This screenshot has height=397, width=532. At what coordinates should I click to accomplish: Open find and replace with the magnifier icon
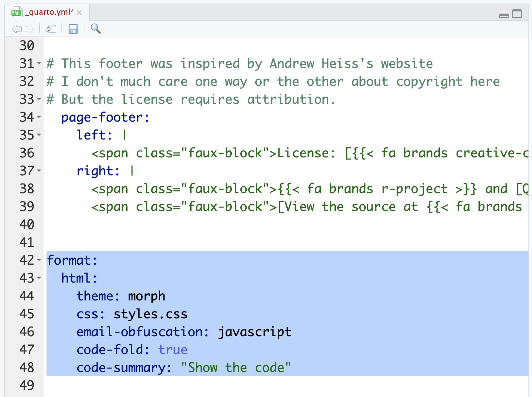(95, 28)
